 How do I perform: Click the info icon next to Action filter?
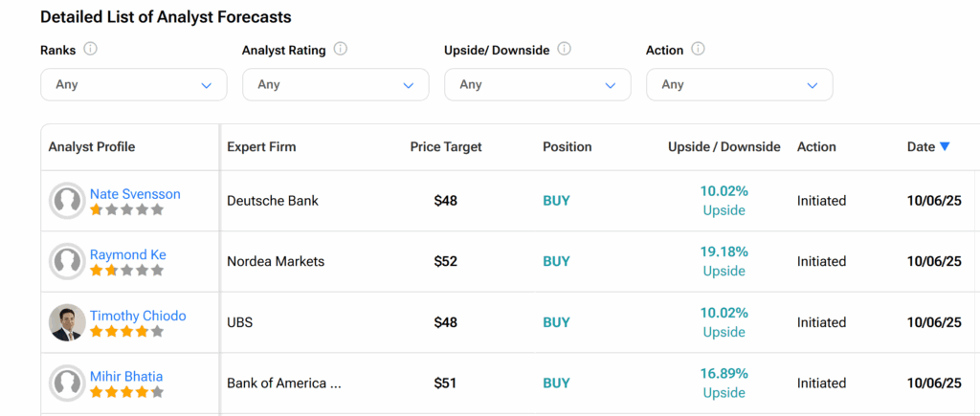(x=699, y=50)
